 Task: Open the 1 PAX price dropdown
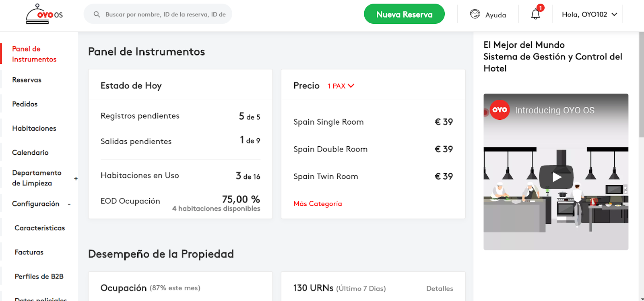[341, 86]
